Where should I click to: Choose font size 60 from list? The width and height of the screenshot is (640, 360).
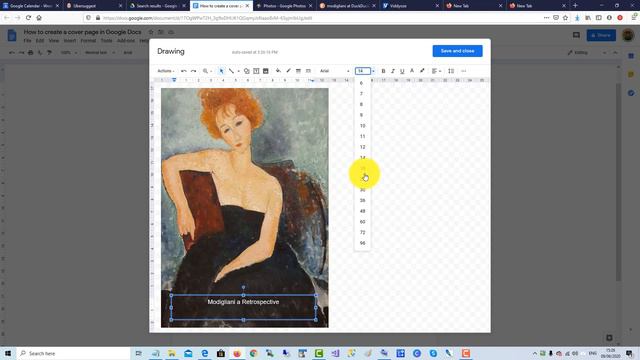362,222
